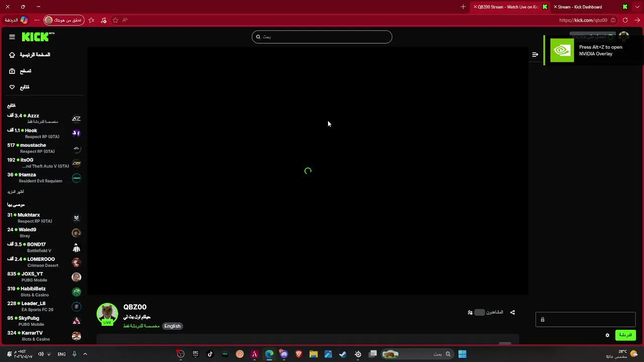Open the recommended channel Mukhtarx

click(44, 218)
